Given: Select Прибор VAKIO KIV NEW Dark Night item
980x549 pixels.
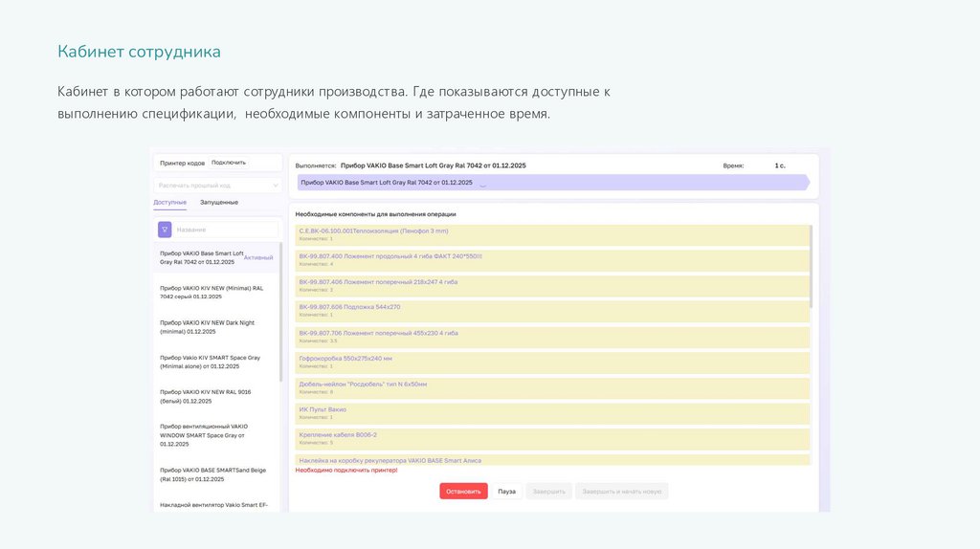Looking at the screenshot, I should click(x=215, y=327).
